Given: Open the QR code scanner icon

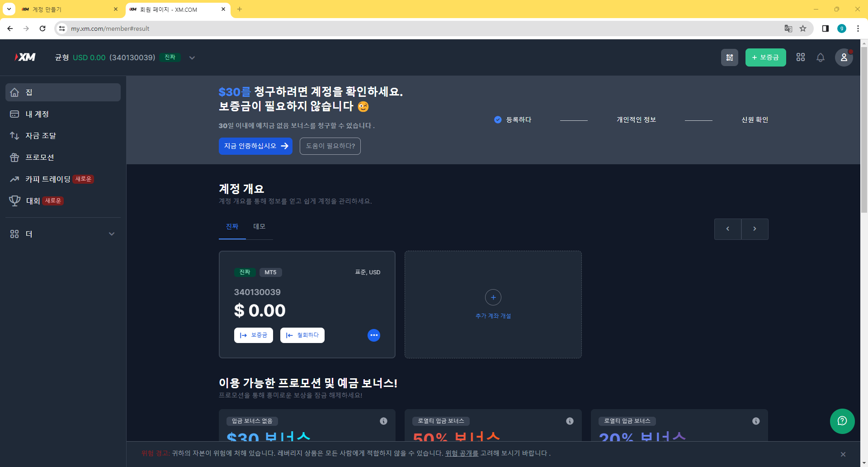Looking at the screenshot, I should 729,57.
